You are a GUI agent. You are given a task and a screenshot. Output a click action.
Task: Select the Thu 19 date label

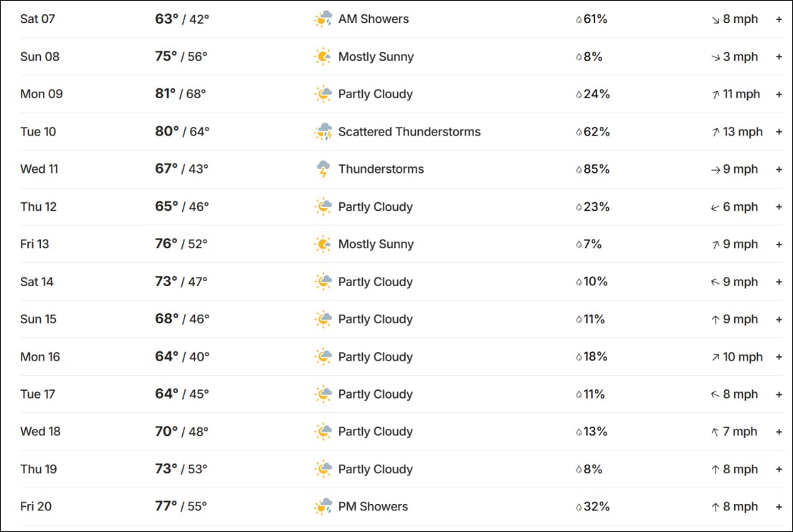point(39,469)
